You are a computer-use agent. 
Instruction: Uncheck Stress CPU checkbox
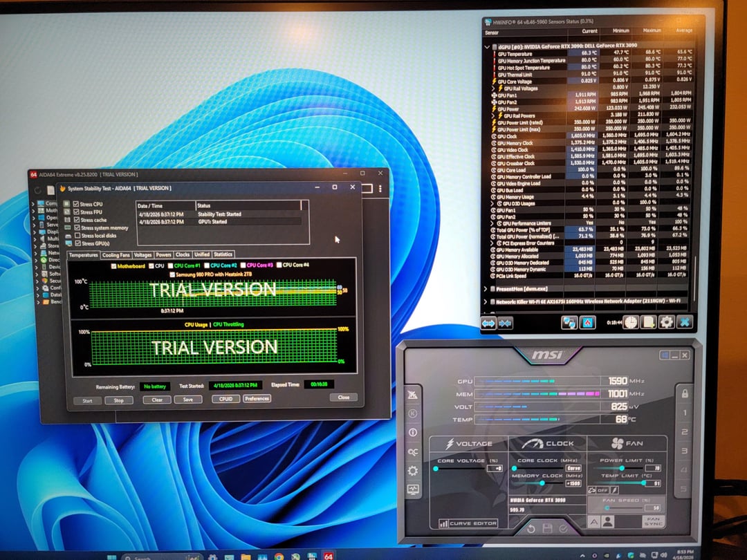pos(77,204)
